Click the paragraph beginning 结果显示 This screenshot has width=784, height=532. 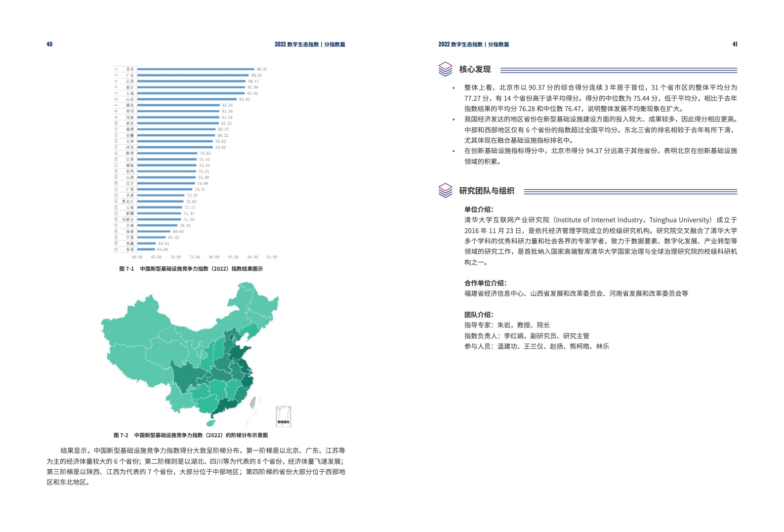click(196, 466)
